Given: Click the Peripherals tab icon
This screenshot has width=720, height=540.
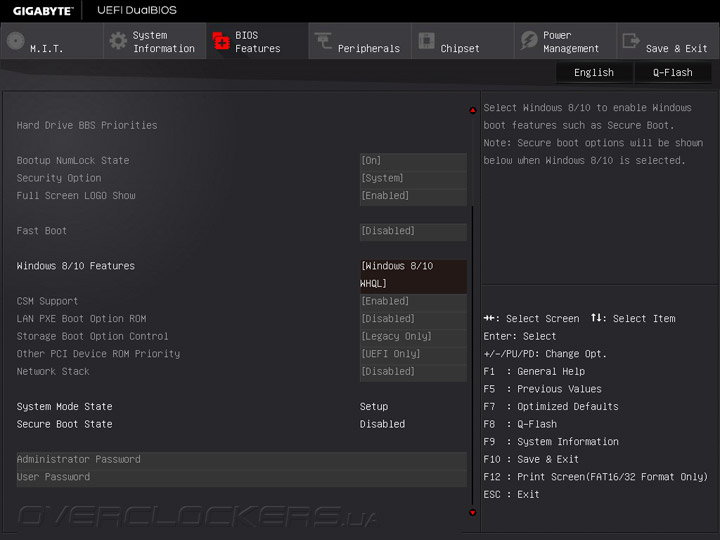Looking at the screenshot, I should (323, 41).
